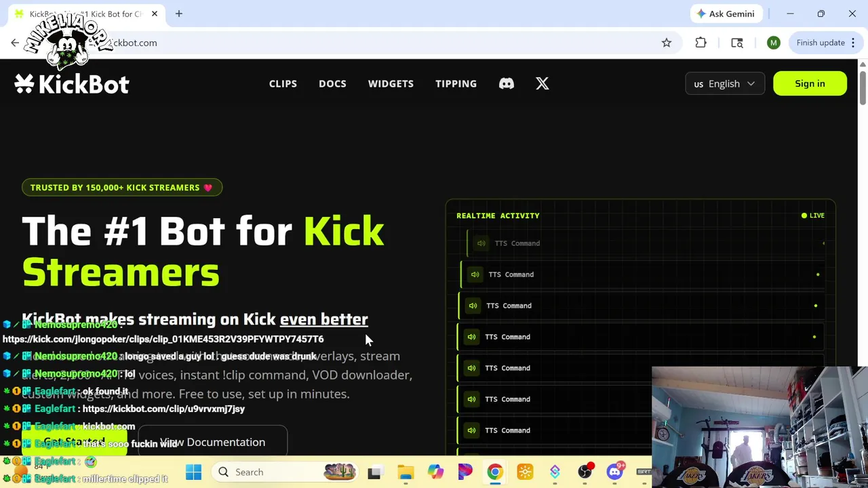Launch Copilot from the taskbar

435,472
